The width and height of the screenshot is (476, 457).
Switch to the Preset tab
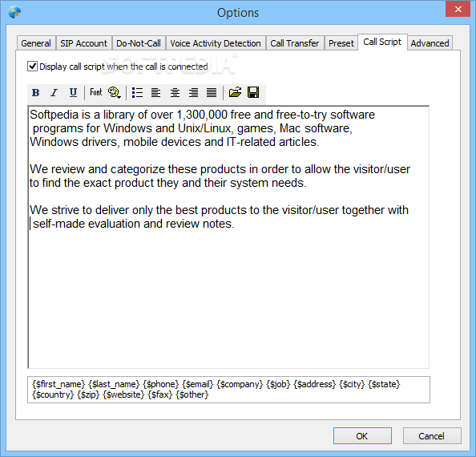pos(341,43)
